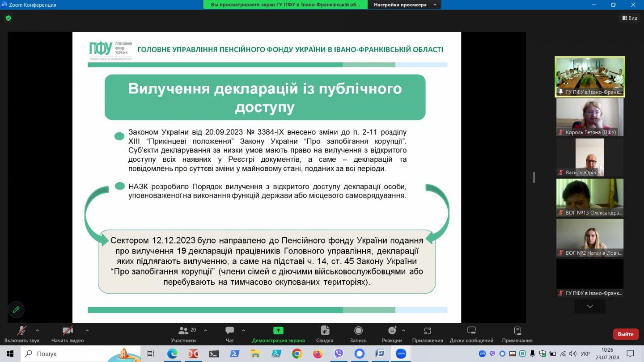Expand video options arrow next to camera

(x=87, y=331)
